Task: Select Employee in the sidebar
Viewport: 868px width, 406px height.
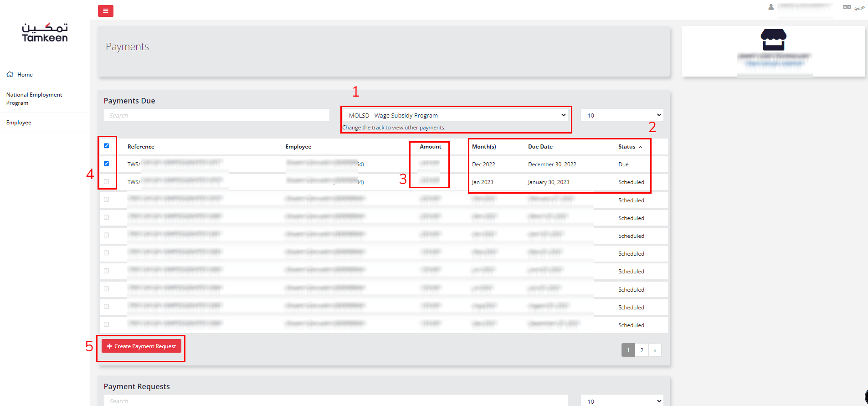Action: [19, 123]
